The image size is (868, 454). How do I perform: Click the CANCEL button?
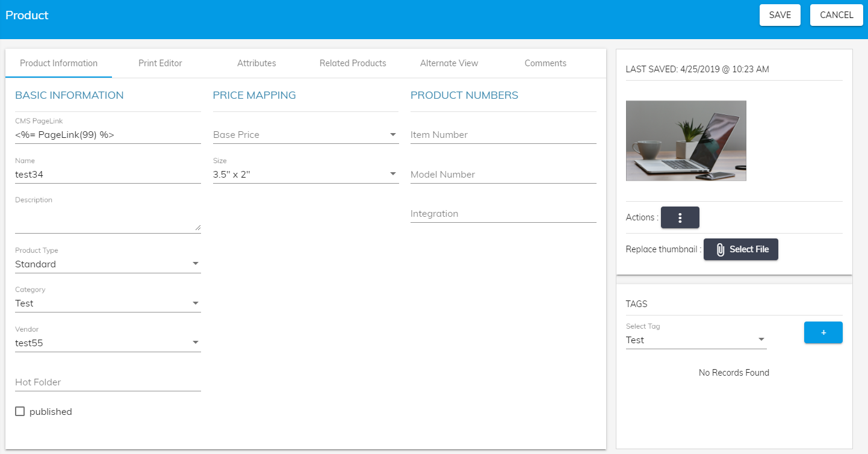[x=837, y=15]
